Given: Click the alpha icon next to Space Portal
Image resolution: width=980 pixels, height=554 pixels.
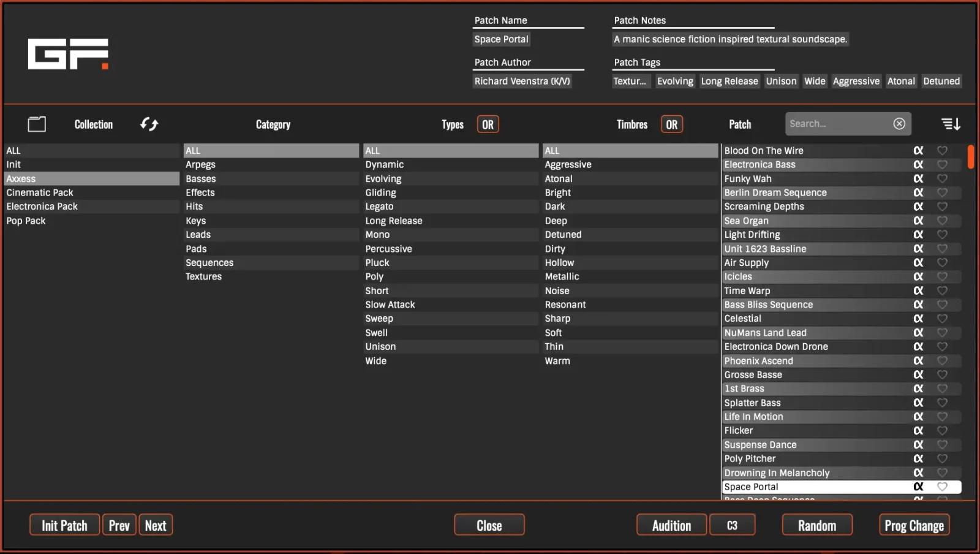Looking at the screenshot, I should (918, 486).
